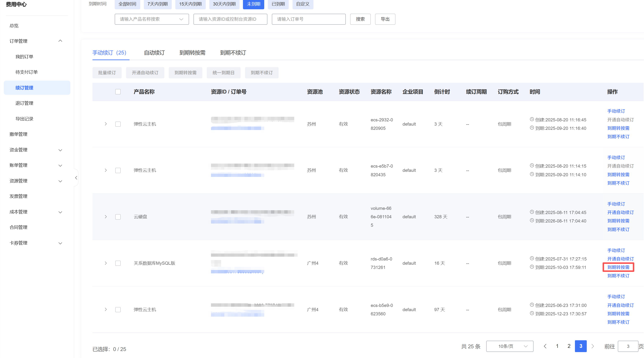Click 到期转按需 link for rds-d0a6-0731261
This screenshot has width=644, height=358.
(618, 267)
